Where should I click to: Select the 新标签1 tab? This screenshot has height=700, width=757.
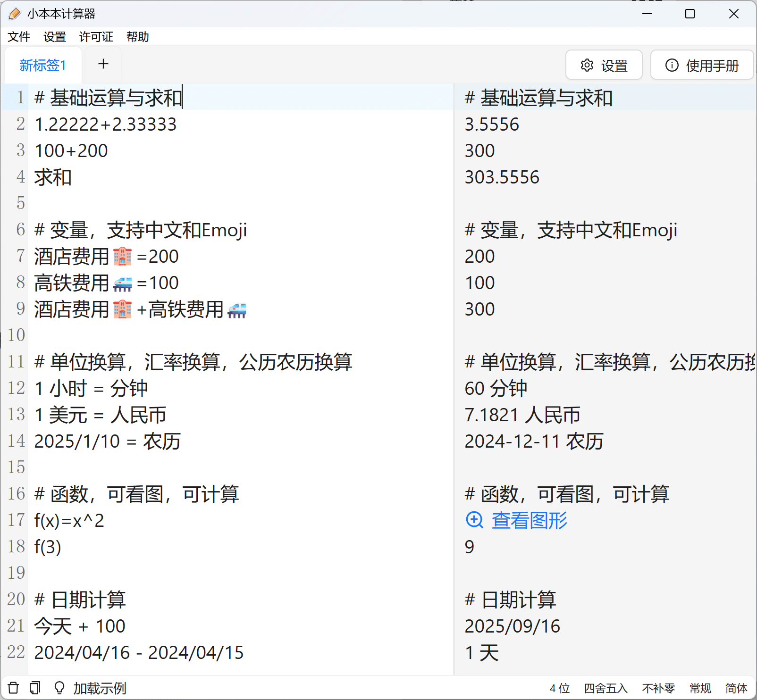tap(42, 65)
